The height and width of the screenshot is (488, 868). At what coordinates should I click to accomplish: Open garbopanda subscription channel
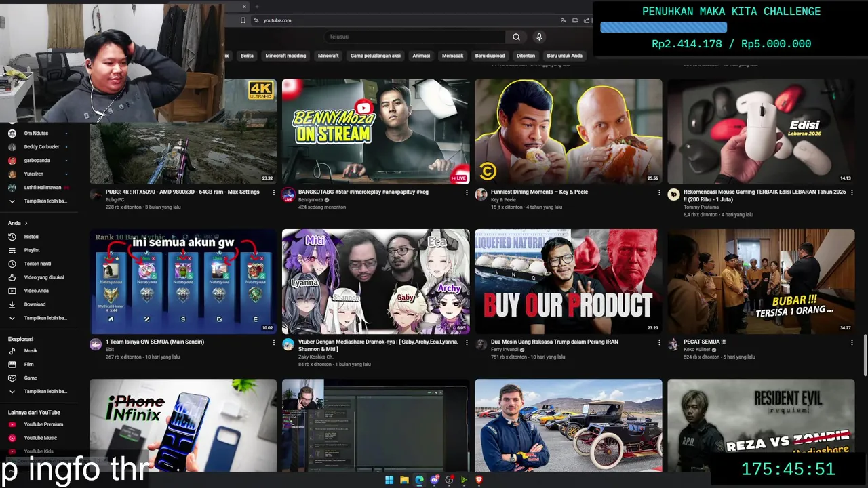coord(37,161)
